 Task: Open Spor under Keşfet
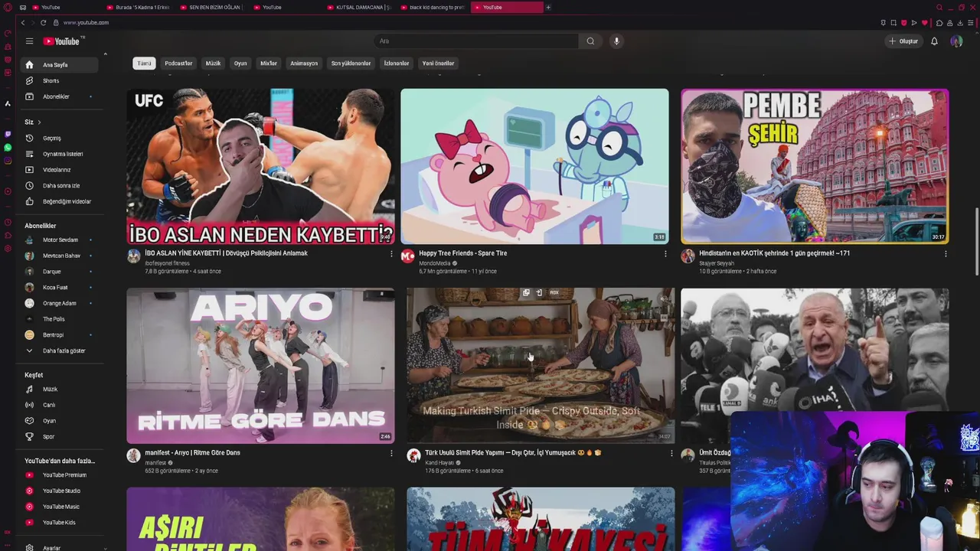[x=60, y=436]
